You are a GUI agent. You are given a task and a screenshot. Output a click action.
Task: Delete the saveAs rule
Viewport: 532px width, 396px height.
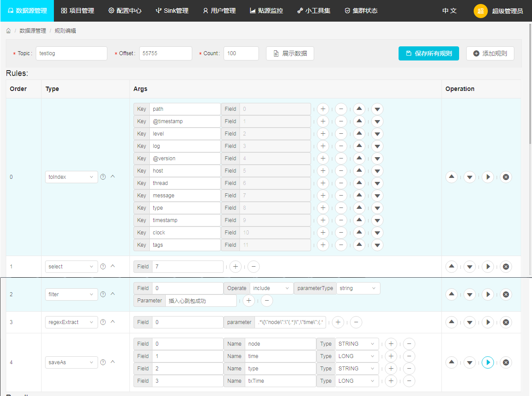[x=506, y=362]
